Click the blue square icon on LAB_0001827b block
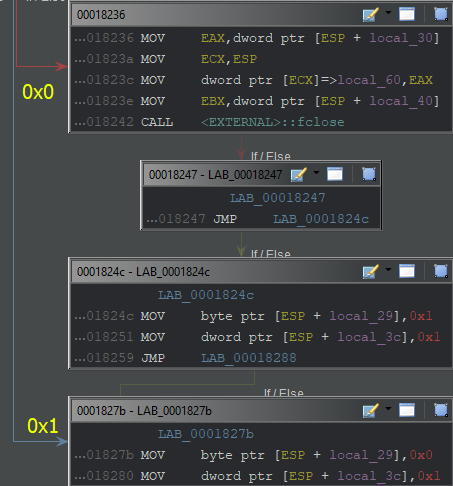Image resolution: width=453 pixels, height=486 pixels. tap(441, 410)
